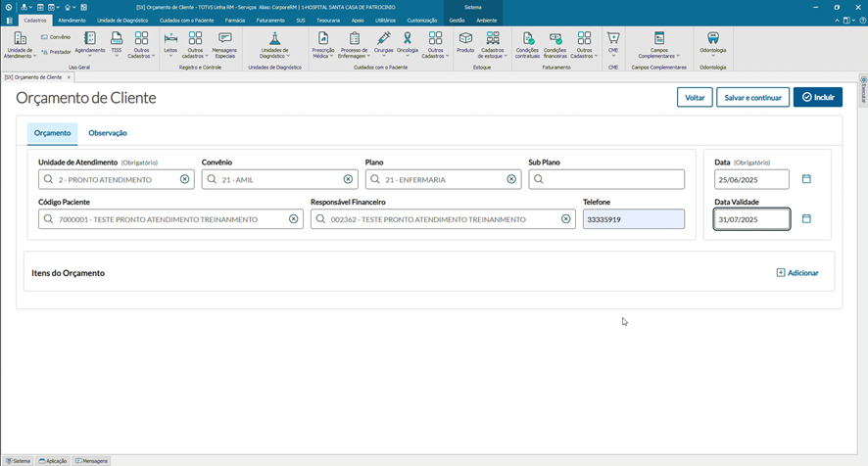The image size is (868, 466).
Task: Expand Outros Cadastros in Cuidados com o Paciente
Action: pos(435,44)
